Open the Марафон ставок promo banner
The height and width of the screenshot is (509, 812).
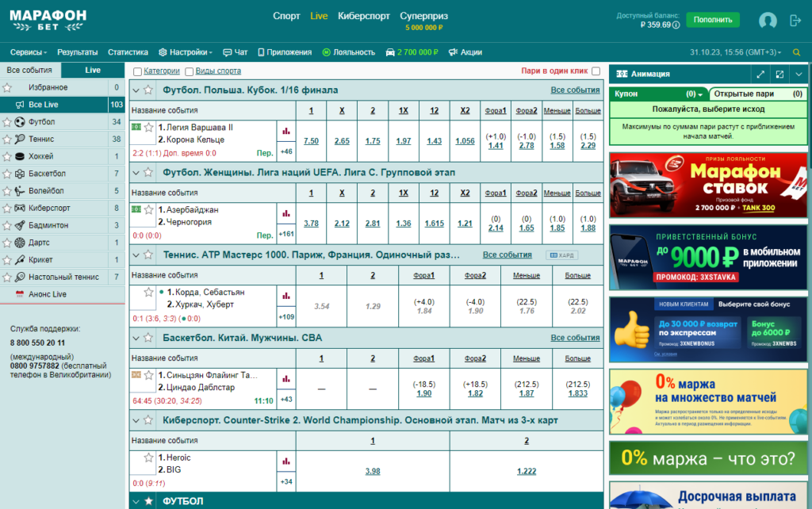point(708,186)
